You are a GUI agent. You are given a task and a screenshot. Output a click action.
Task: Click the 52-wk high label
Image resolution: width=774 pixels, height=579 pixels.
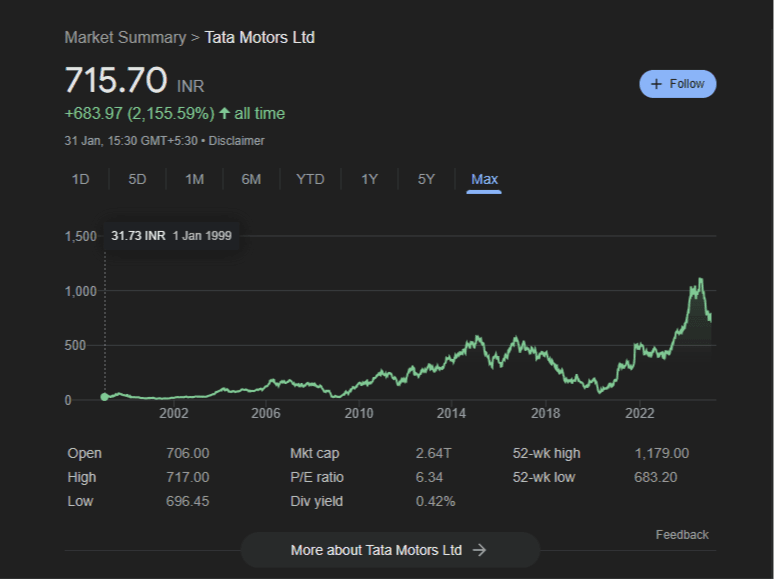[546, 453]
